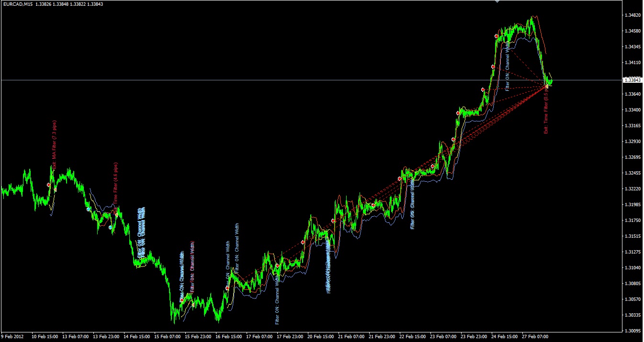
Task: Click the red buy marker at the 1.34110 level
Action: coord(493,66)
